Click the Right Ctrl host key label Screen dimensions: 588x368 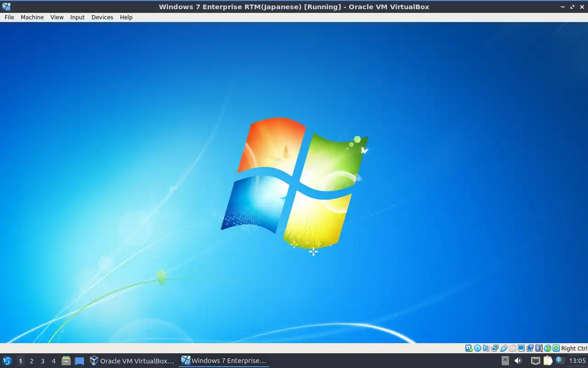(x=574, y=348)
